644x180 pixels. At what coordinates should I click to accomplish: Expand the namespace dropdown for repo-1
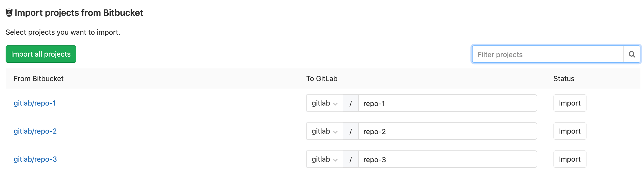click(325, 103)
